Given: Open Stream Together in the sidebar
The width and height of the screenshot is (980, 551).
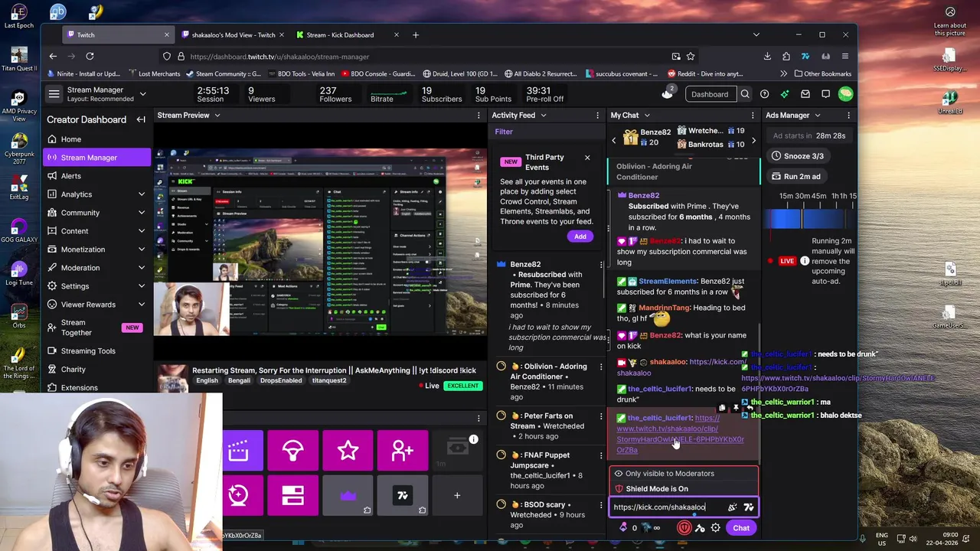Looking at the screenshot, I should click(x=98, y=328).
